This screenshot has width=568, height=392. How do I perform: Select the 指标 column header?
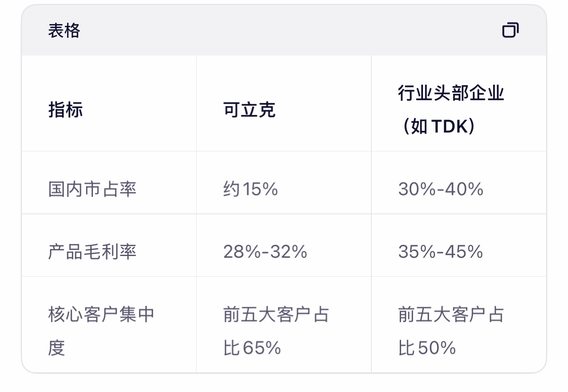[65, 110]
